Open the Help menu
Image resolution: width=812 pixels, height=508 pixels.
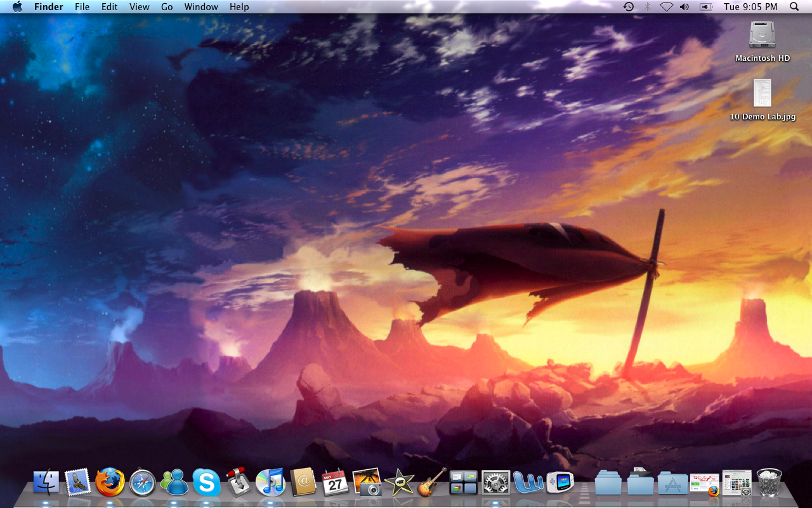click(239, 7)
